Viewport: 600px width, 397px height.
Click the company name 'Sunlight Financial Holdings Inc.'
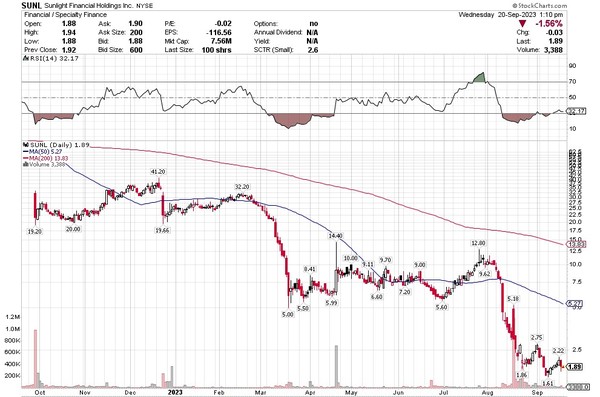(88, 6)
